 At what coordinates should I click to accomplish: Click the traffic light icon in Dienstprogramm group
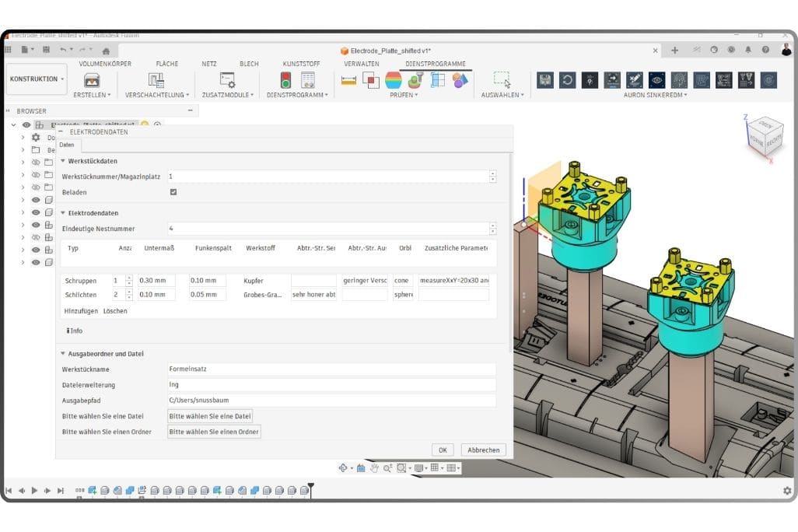point(285,80)
